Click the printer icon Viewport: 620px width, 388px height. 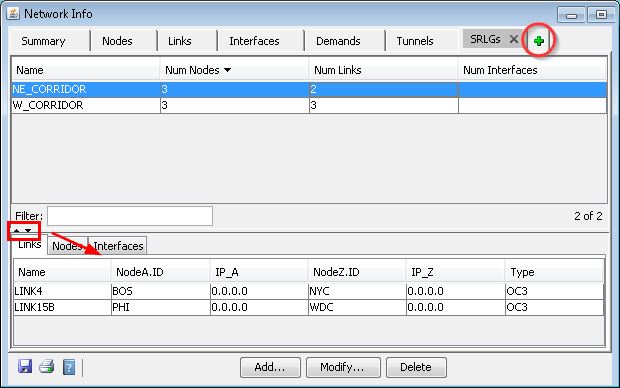[47, 366]
